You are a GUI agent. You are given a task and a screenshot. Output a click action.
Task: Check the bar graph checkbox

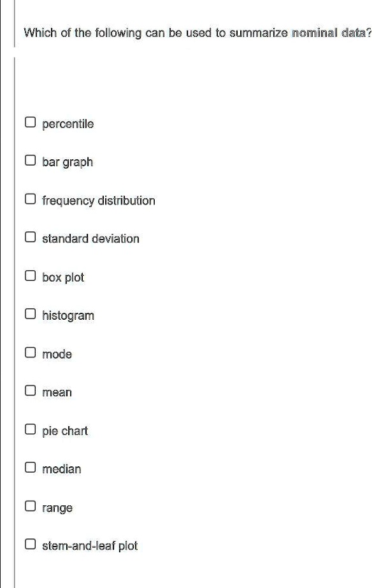tap(30, 160)
